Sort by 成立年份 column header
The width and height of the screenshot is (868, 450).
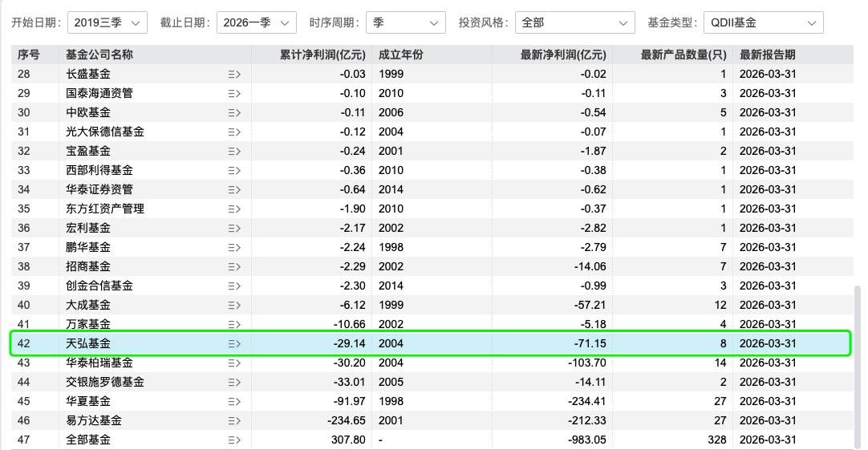pos(401,55)
